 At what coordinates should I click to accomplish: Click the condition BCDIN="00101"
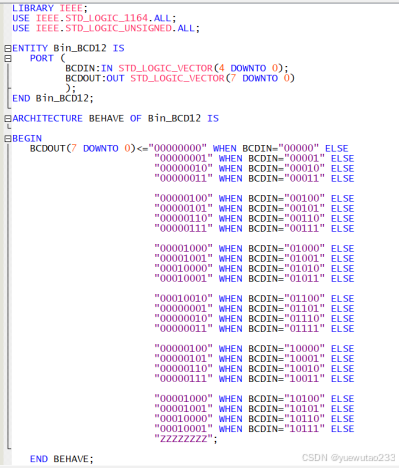(287, 208)
